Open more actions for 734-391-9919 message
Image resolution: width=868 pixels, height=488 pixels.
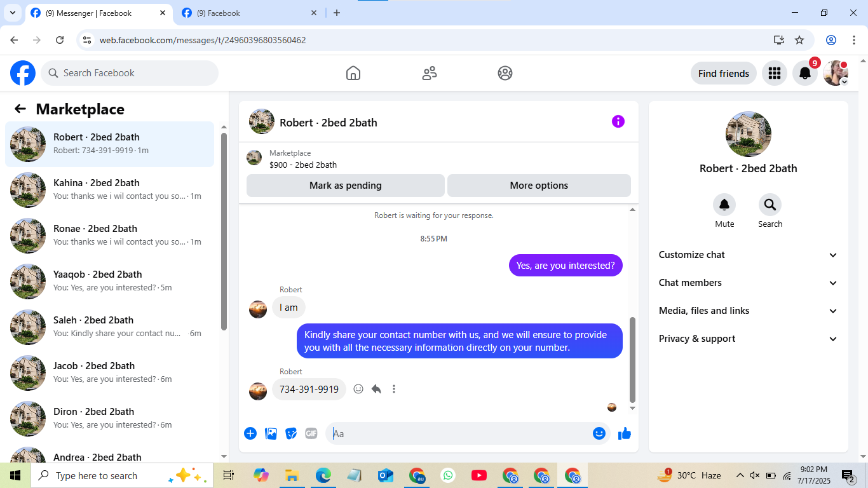(394, 389)
